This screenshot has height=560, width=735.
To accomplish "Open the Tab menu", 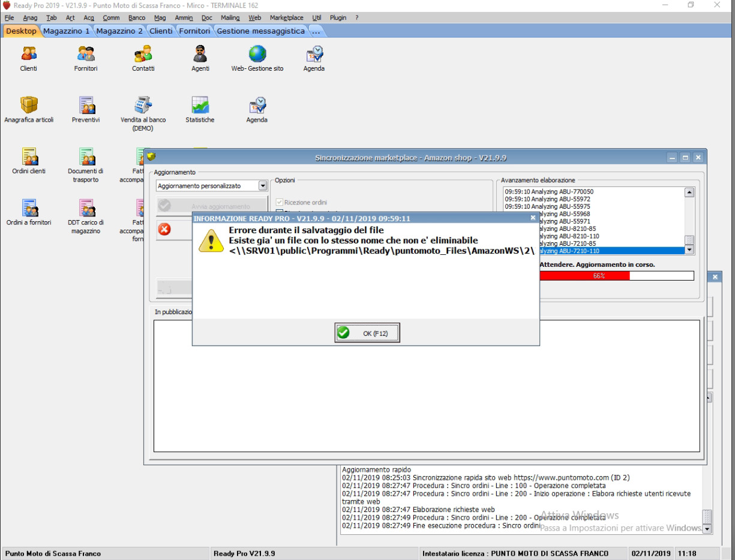I will (x=52, y=18).
